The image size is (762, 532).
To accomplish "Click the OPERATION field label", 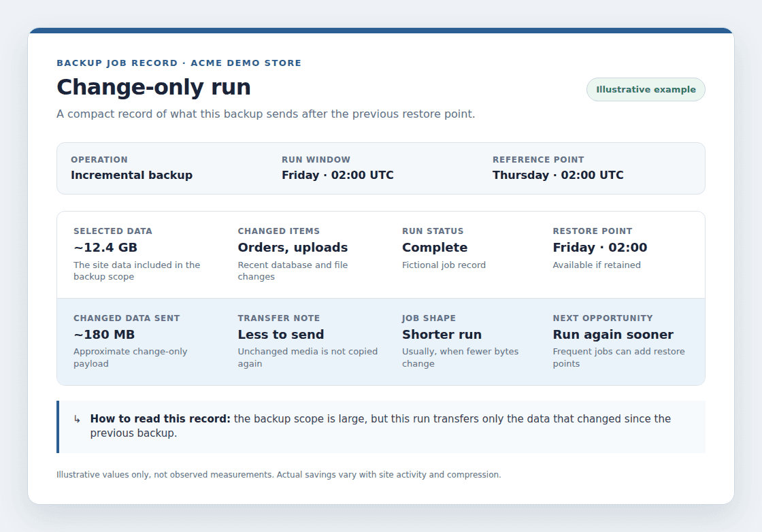I will 99,159.
